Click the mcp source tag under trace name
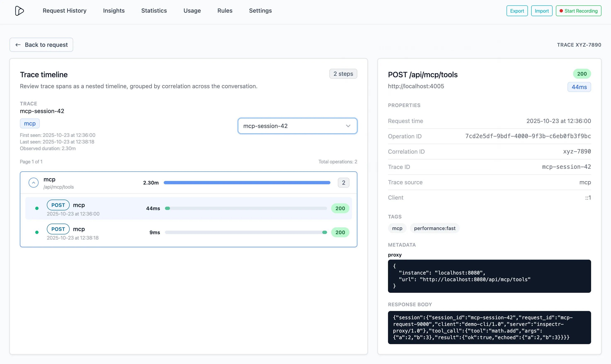 [x=30, y=124]
